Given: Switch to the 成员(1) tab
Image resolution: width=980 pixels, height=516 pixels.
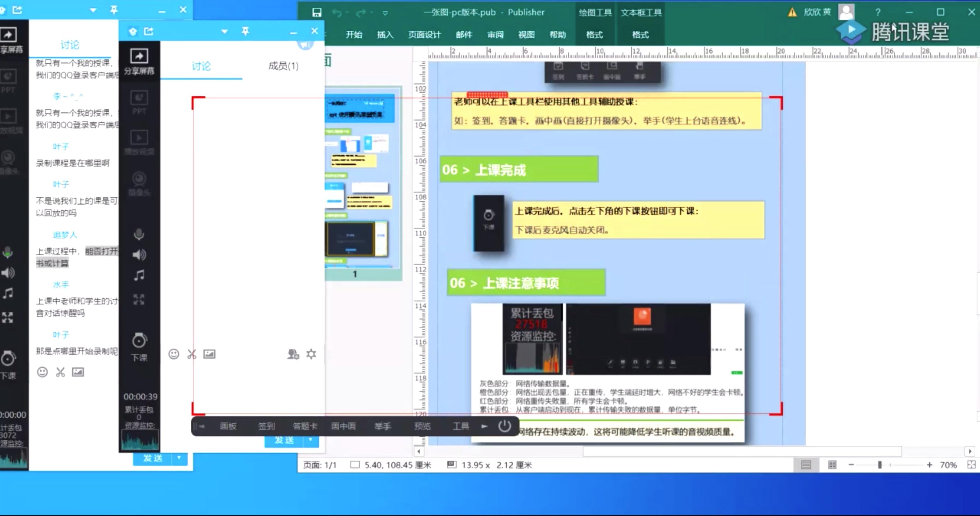Looking at the screenshot, I should pos(283,66).
